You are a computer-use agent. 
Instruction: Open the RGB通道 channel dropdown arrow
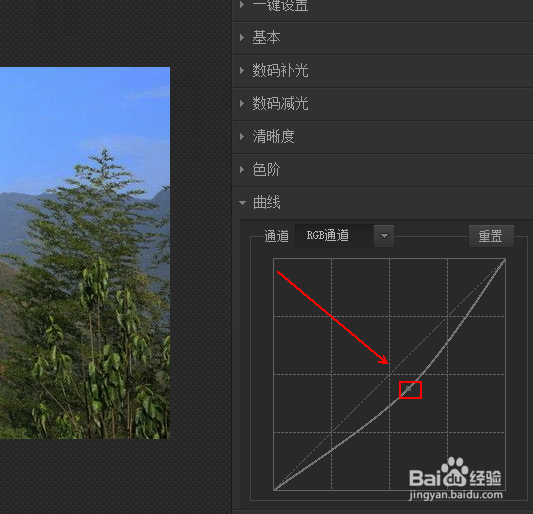[x=384, y=236]
